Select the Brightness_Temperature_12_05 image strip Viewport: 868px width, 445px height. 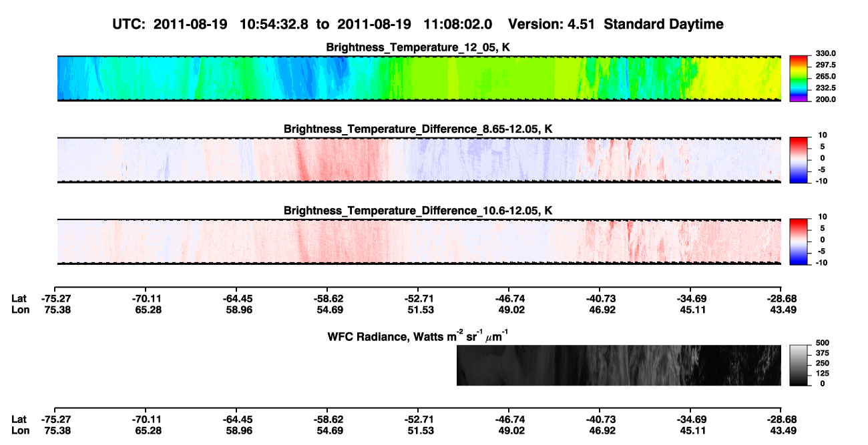coord(419,78)
